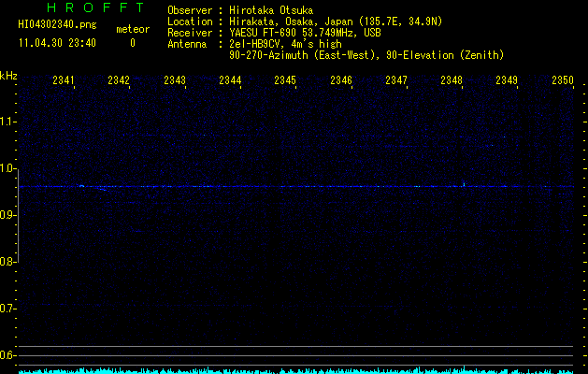Viewport: 588px width, 374px height.
Task: Select the 2343 time label
Action: coord(175,80)
